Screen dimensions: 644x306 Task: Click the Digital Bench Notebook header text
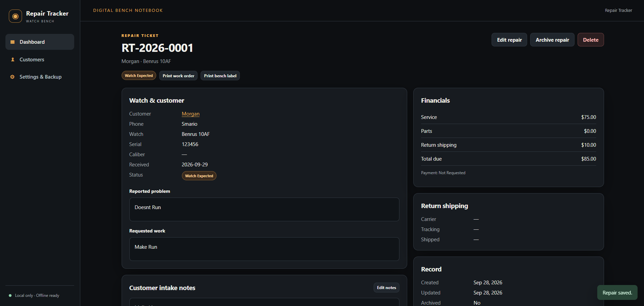pyautogui.click(x=128, y=11)
